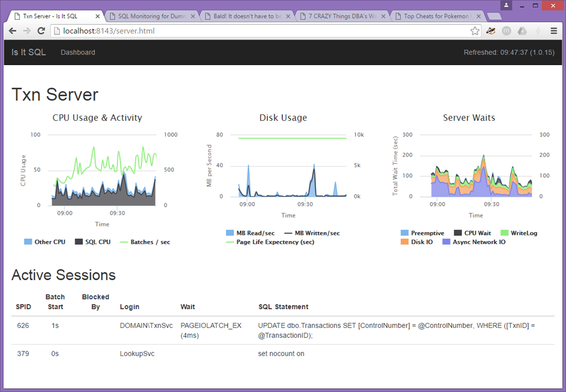
Task: Close the 'Txn Server - Is It SQL' tab
Action: (97, 16)
